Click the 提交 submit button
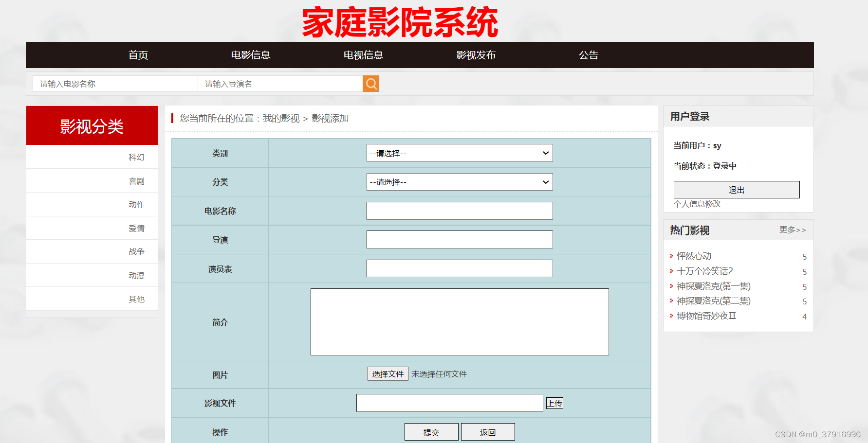The height and width of the screenshot is (443, 868). (431, 431)
